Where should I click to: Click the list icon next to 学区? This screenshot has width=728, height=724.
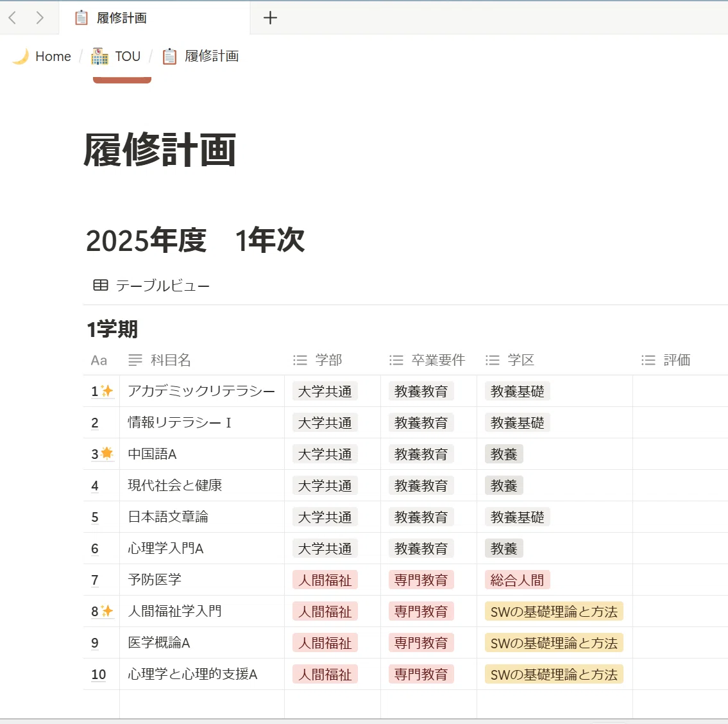point(492,360)
